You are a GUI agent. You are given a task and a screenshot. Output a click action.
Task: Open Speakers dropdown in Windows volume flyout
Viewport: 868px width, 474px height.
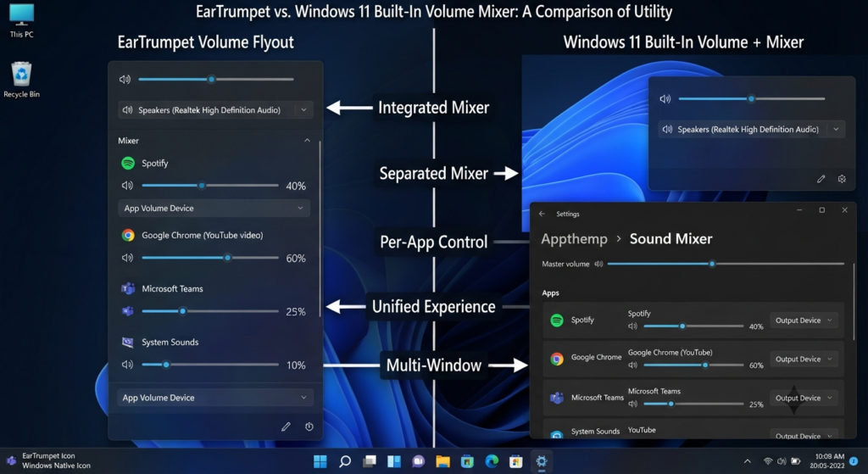pos(751,129)
